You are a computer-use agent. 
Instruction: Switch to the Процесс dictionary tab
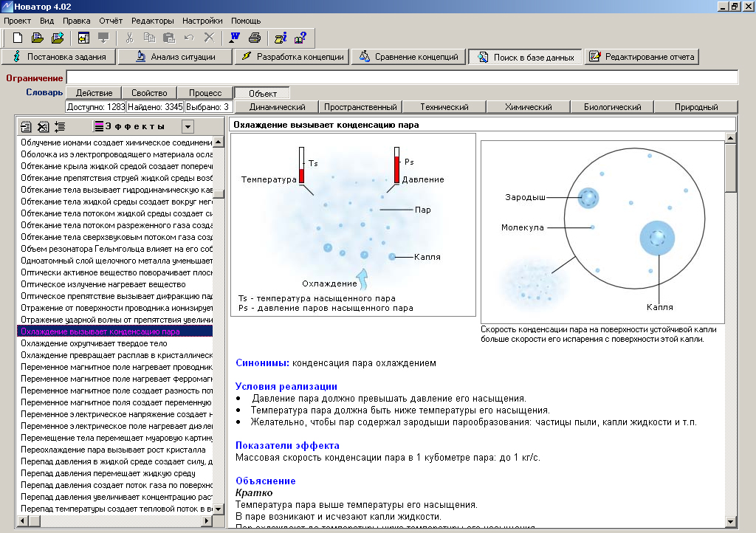[205, 93]
